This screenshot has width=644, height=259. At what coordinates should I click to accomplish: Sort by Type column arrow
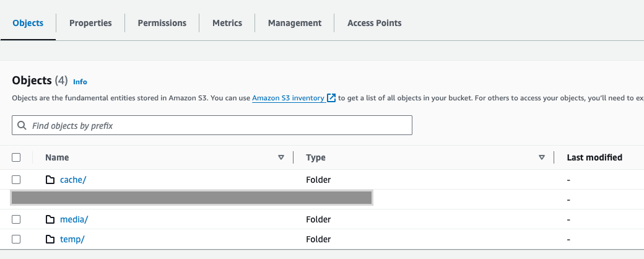(542, 157)
